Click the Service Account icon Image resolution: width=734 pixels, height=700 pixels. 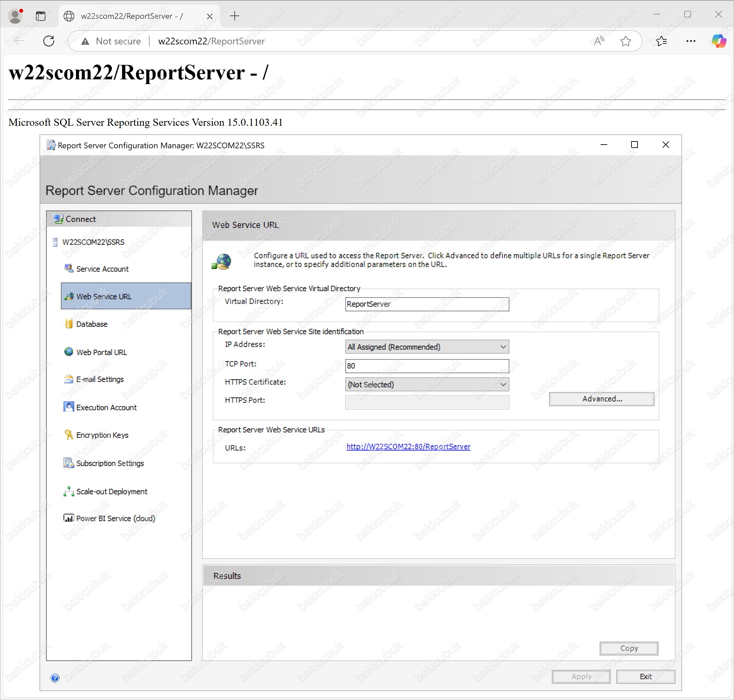[x=69, y=269]
